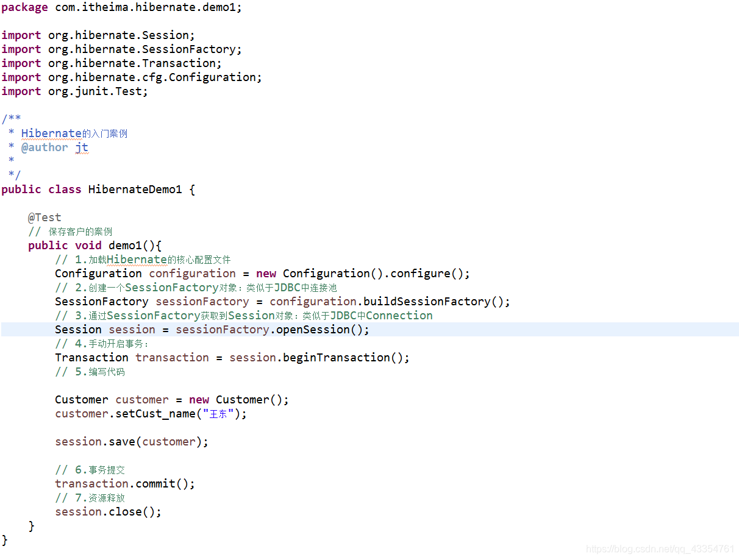Click the method signature public void demo1()

(95, 246)
